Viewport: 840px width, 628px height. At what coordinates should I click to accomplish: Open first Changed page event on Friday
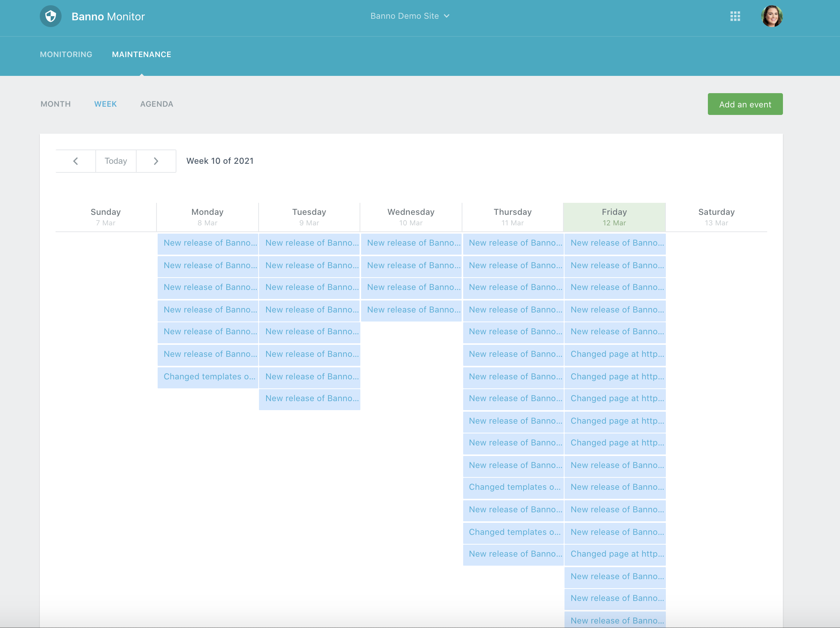[615, 354]
